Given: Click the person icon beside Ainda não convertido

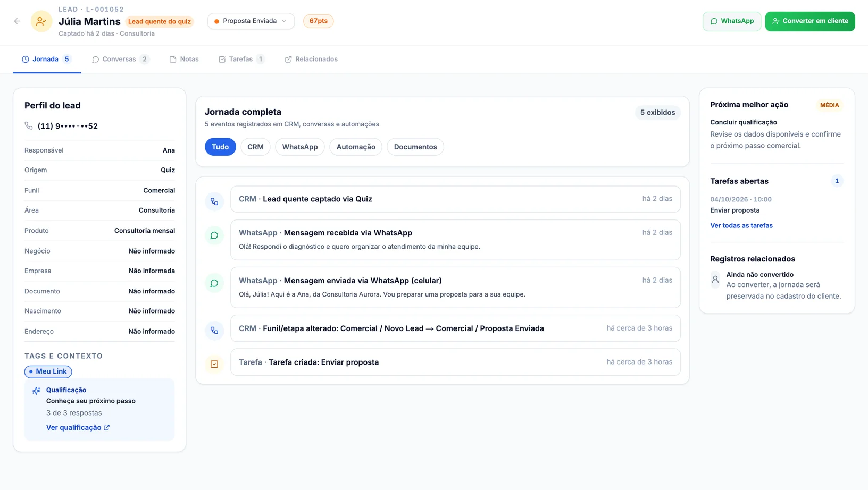Looking at the screenshot, I should (715, 279).
